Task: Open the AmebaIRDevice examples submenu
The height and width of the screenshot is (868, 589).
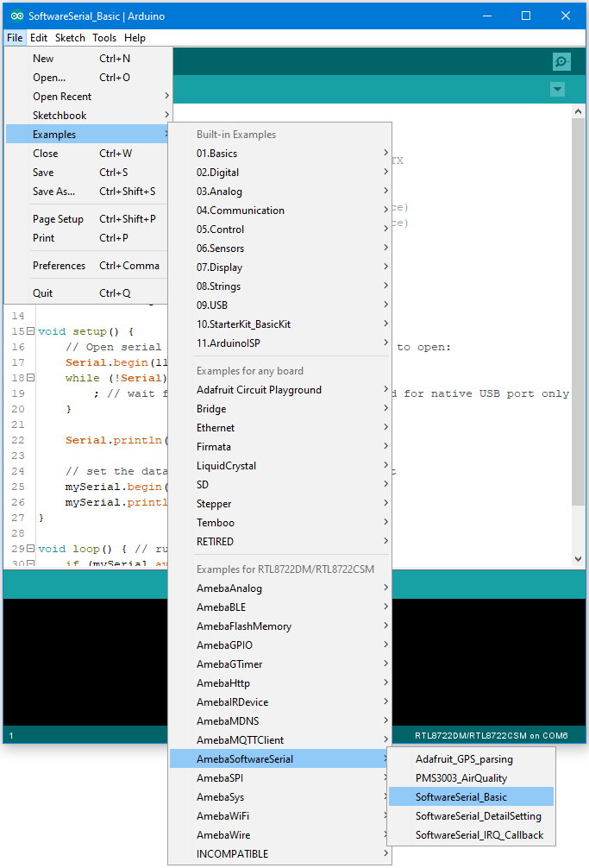Action: [280, 702]
